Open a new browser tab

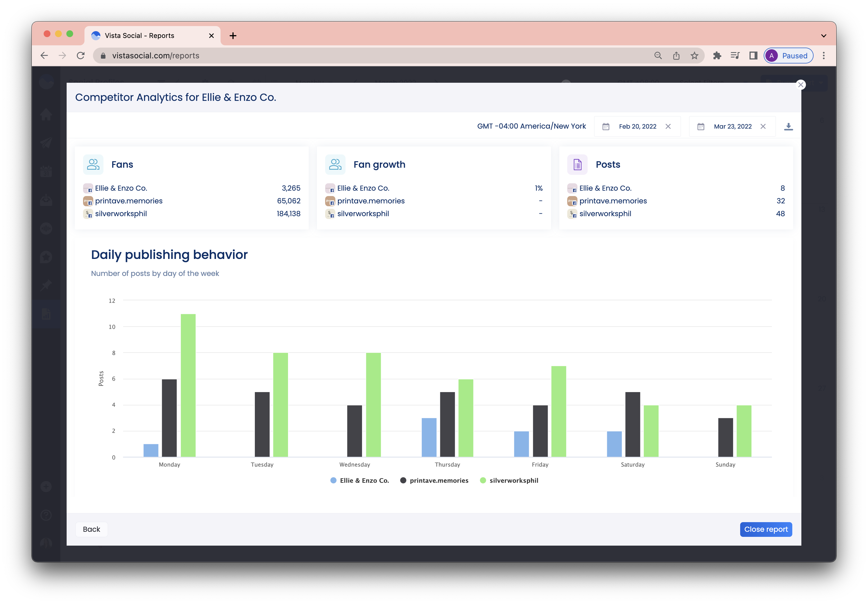coord(233,35)
